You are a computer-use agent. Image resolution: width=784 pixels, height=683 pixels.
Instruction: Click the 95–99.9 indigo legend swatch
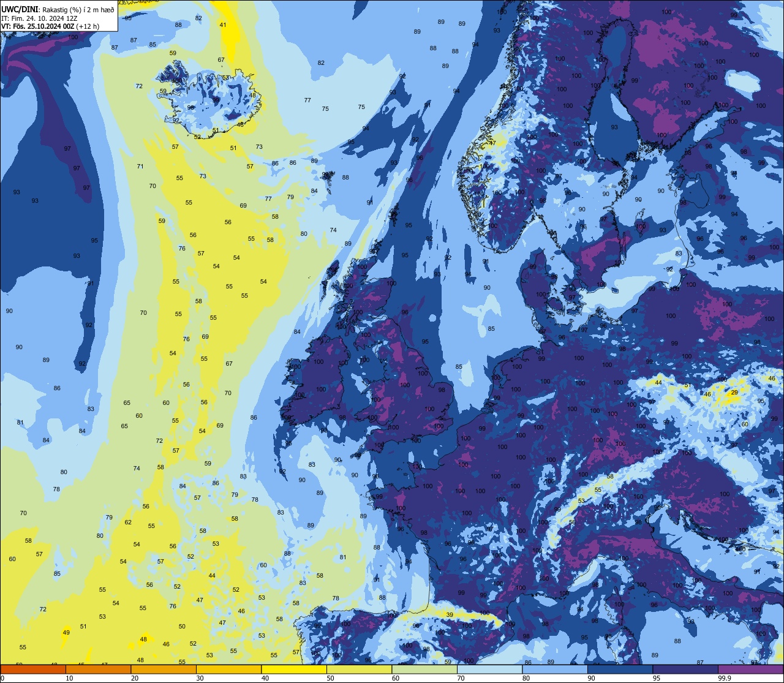685,670
